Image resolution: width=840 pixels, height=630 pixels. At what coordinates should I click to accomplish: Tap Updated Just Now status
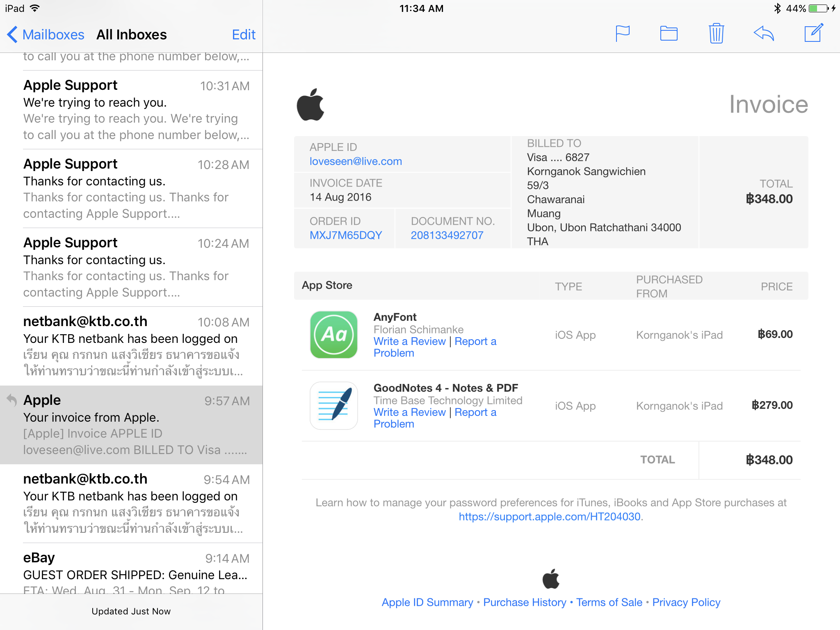[x=131, y=611]
